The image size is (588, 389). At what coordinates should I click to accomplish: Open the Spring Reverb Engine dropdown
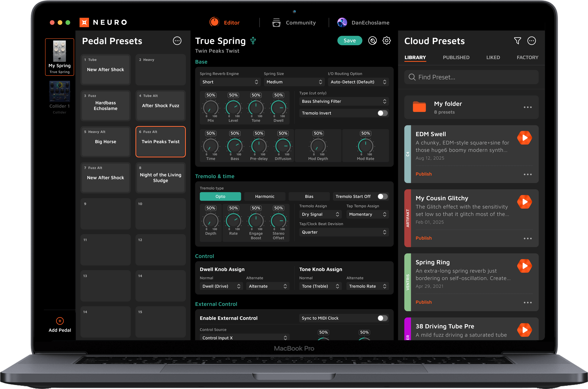[x=230, y=82]
